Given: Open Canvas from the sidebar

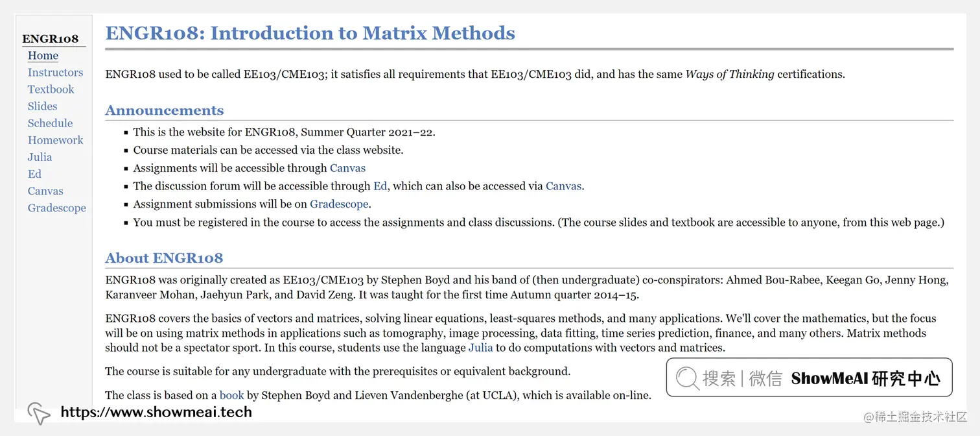Looking at the screenshot, I should [x=45, y=191].
